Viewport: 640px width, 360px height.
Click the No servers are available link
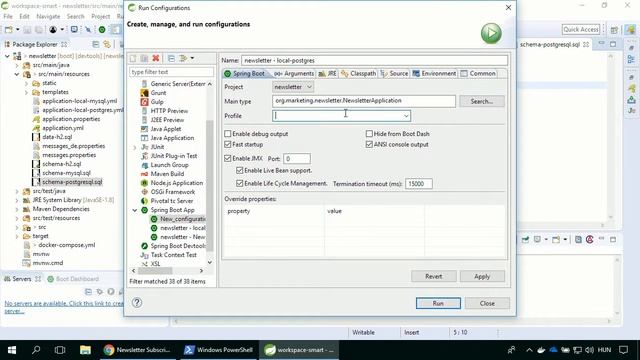click(64, 307)
